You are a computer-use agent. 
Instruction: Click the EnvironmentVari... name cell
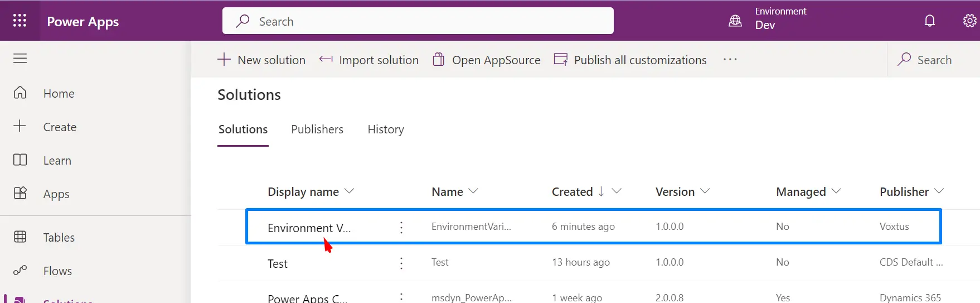pyautogui.click(x=471, y=227)
